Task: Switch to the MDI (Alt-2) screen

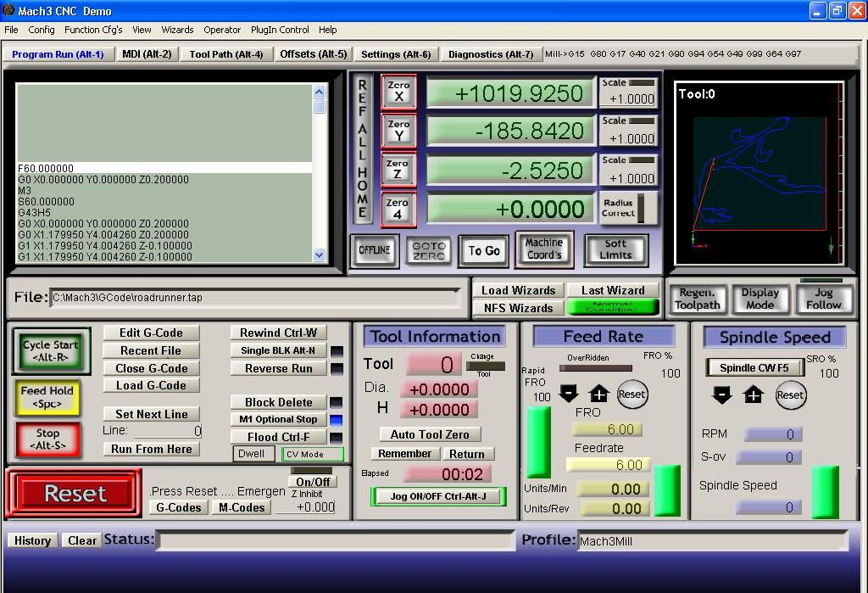Action: [x=147, y=54]
